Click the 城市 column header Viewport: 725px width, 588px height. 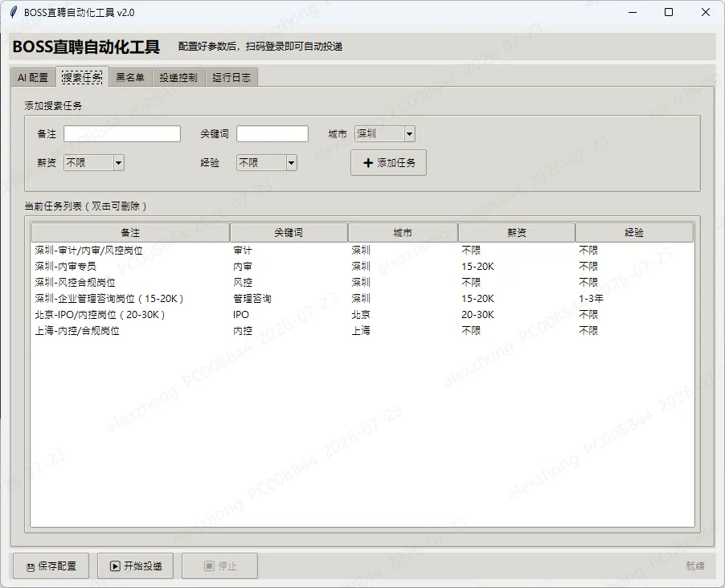point(403,232)
